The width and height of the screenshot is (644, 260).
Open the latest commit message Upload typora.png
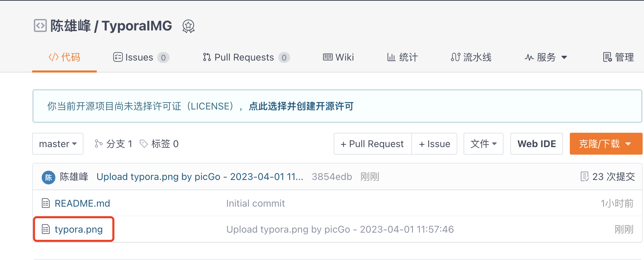click(200, 177)
